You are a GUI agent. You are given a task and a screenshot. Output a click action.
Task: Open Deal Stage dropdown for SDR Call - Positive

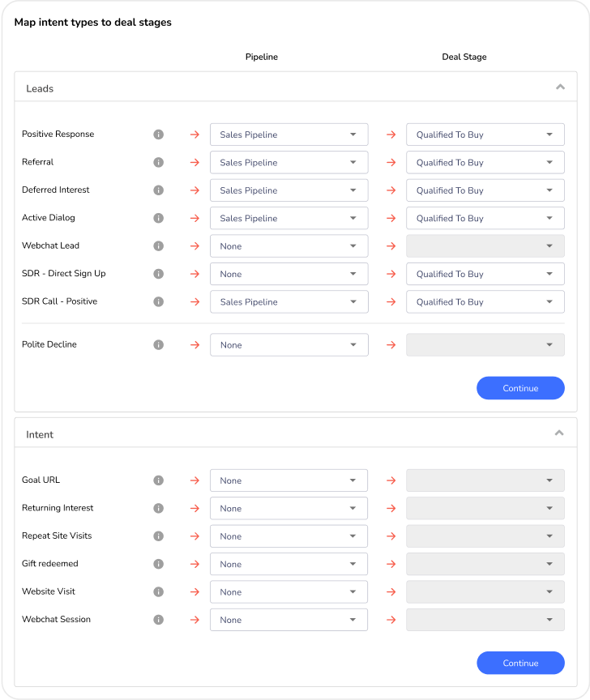click(485, 301)
